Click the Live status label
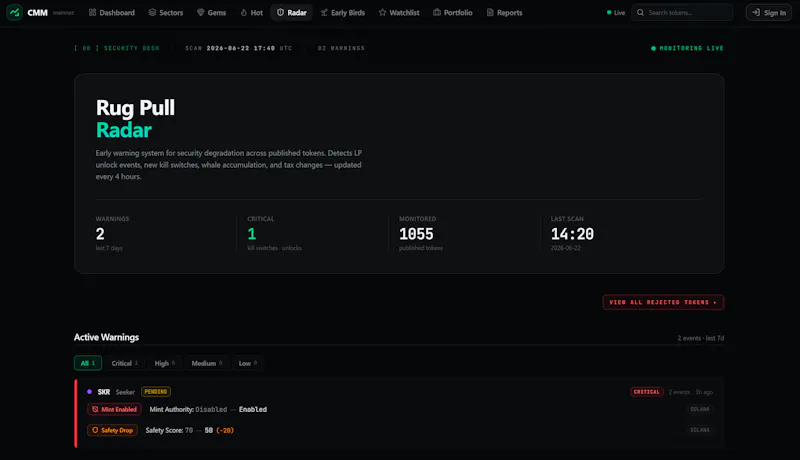 tap(619, 12)
